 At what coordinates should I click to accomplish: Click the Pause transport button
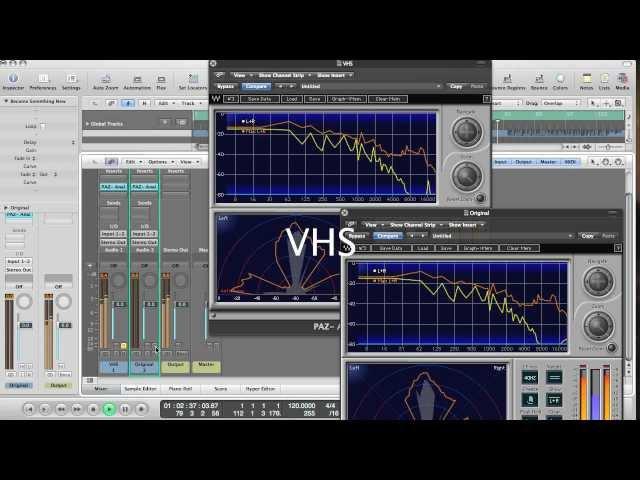click(125, 409)
